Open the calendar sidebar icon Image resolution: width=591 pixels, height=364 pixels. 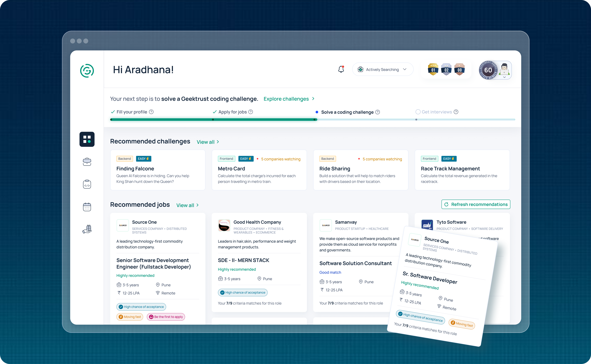coord(87,207)
